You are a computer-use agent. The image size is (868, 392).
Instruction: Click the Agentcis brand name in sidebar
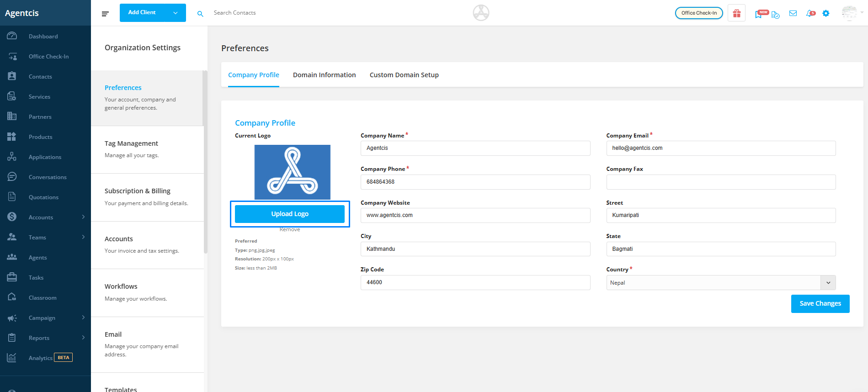[x=22, y=13]
